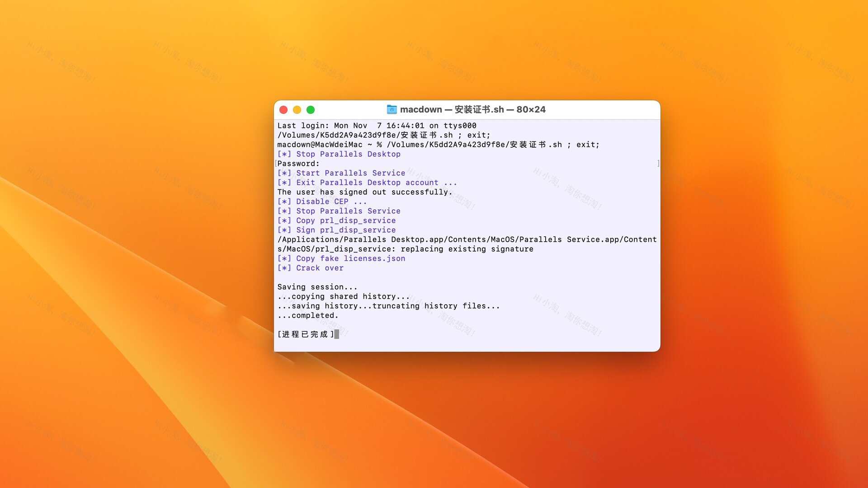Click the "/Applications/Parallels Desktop.app/Contents" path line
The height and width of the screenshot is (488, 868).
[467, 239]
